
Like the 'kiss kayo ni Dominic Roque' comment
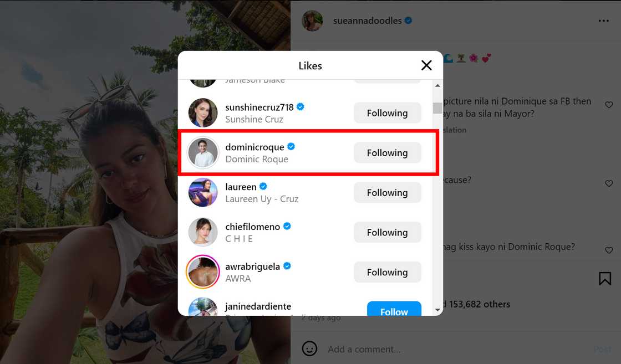(x=609, y=250)
